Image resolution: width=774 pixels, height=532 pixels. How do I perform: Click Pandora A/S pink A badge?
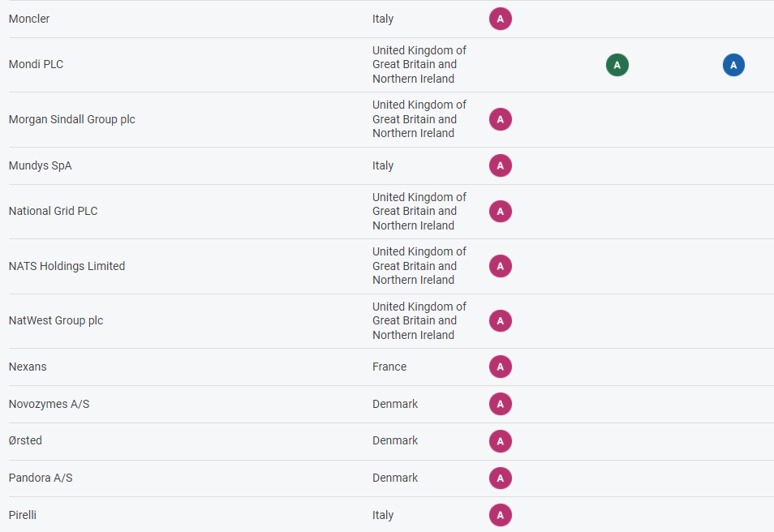[500, 478]
